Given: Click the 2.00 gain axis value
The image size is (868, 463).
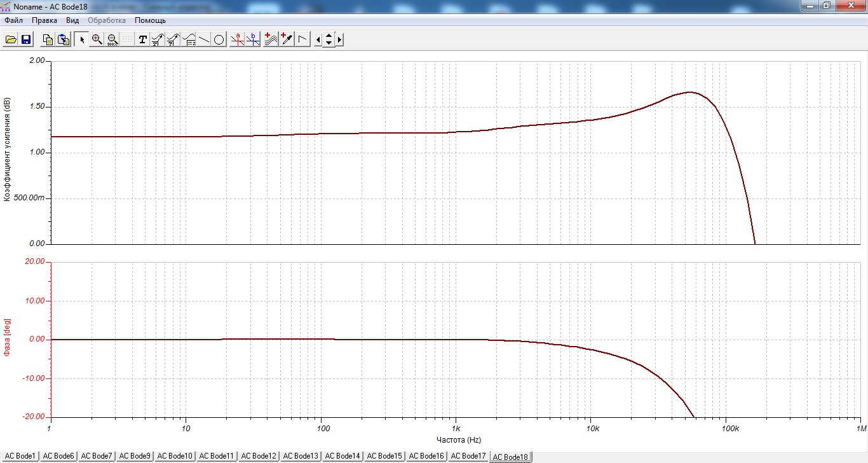Looking at the screenshot, I should pyautogui.click(x=37, y=61).
